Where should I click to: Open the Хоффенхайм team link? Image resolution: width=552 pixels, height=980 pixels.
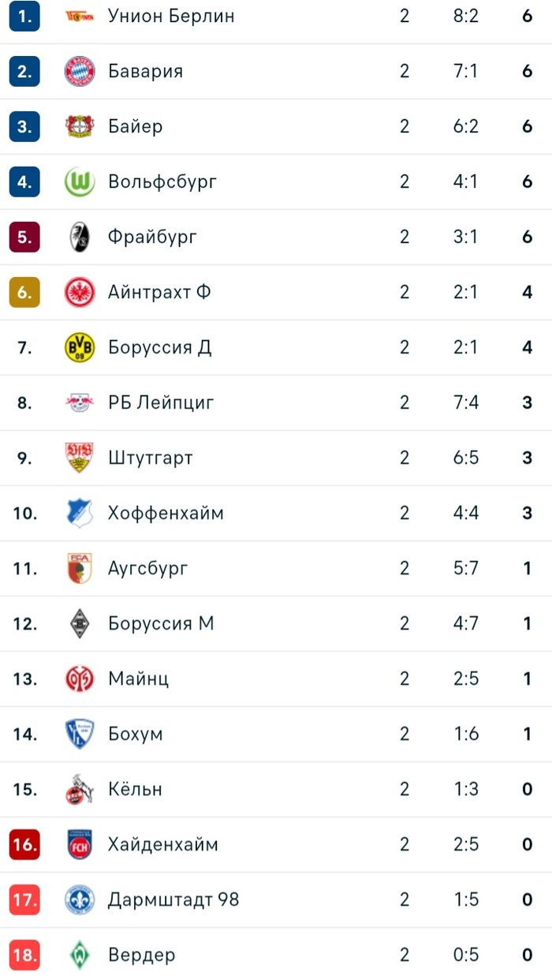[x=166, y=513]
